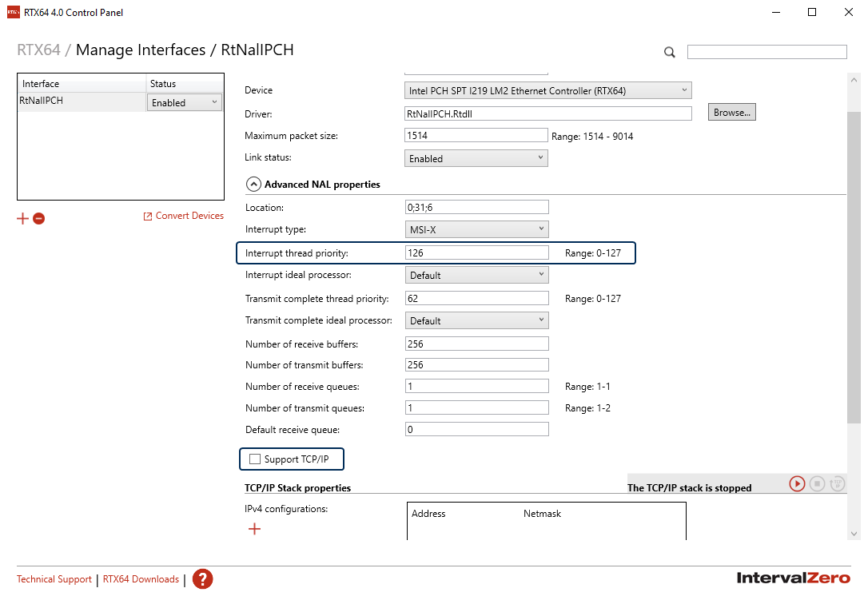This screenshot has height=608, width=868.
Task: Click Default receive queue field
Action: tap(476, 429)
